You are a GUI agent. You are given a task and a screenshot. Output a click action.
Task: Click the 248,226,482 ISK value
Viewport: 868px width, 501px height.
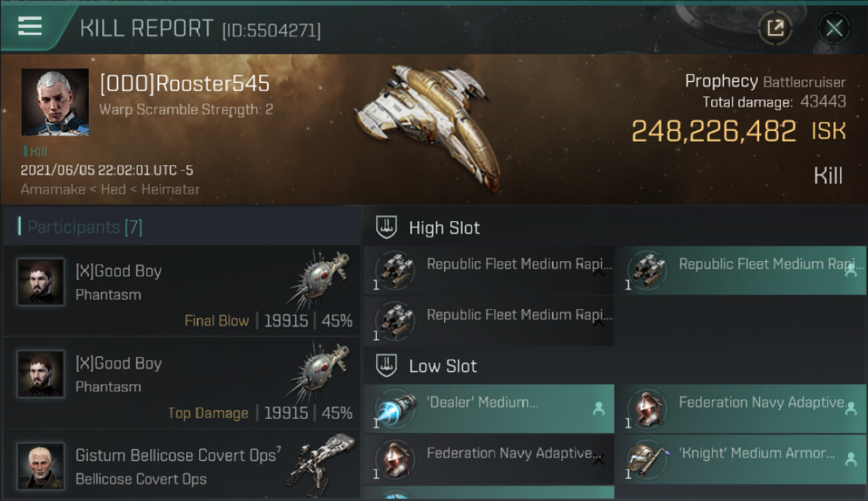(714, 132)
